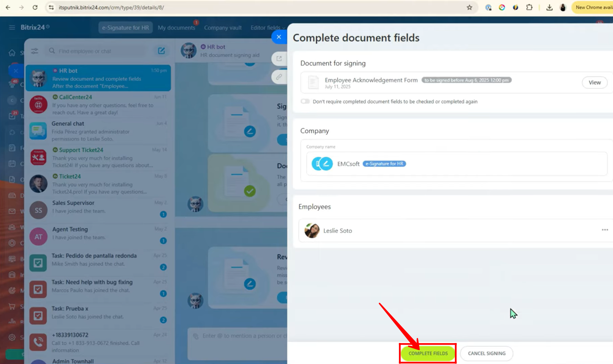Open the tasks icon with 21 badge
The image size is (613, 364).
click(12, 116)
